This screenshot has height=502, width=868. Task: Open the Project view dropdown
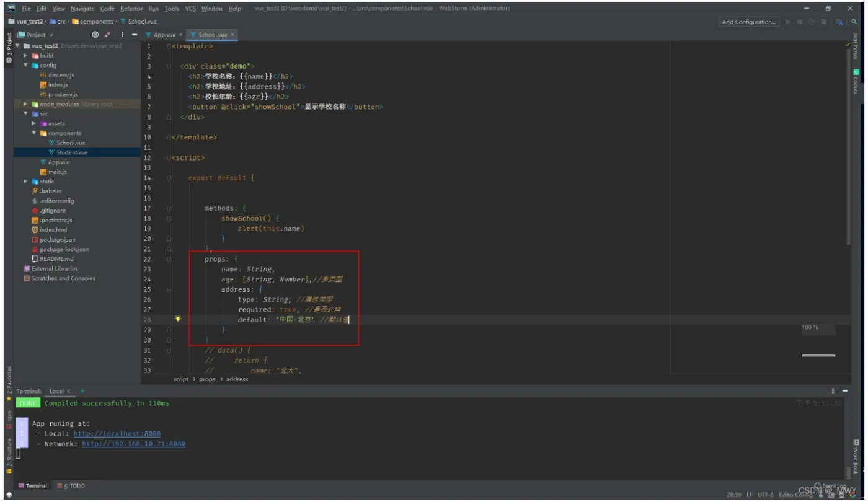(36, 35)
